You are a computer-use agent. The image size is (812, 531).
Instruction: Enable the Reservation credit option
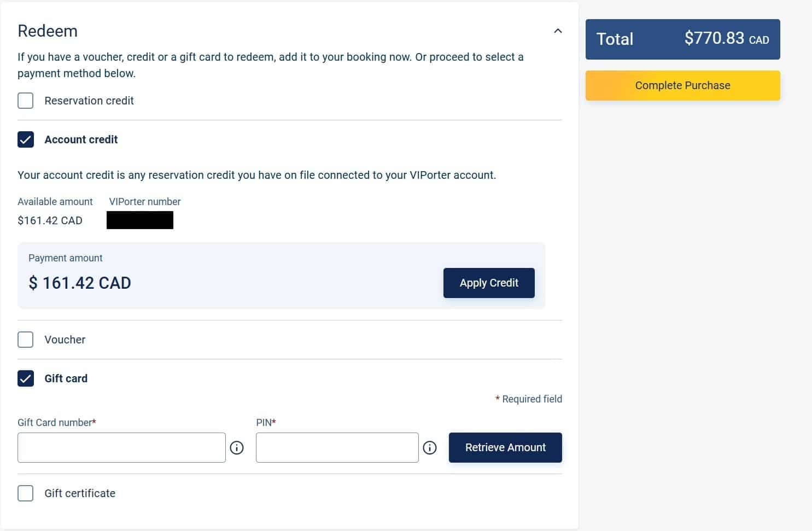(25, 101)
